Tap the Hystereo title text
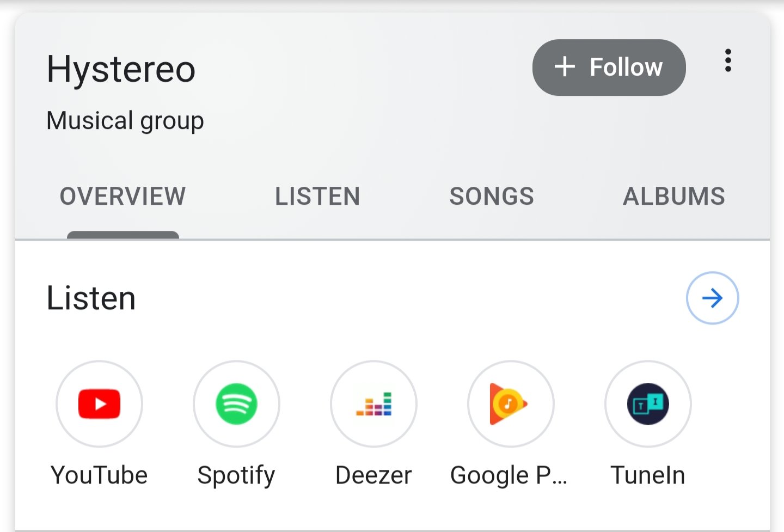The image size is (784, 532). tap(121, 70)
